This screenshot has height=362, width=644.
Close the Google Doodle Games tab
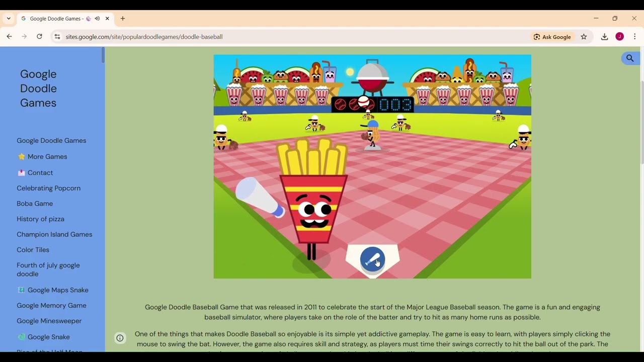[107, 19]
